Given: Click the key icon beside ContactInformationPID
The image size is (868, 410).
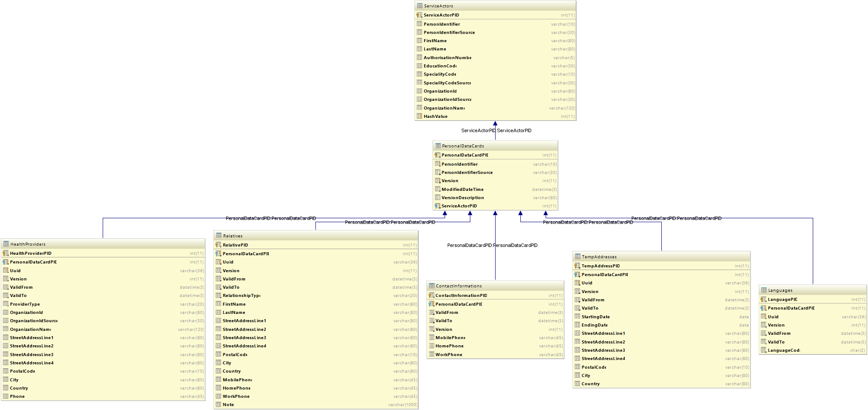Looking at the screenshot, I should coord(431,296).
